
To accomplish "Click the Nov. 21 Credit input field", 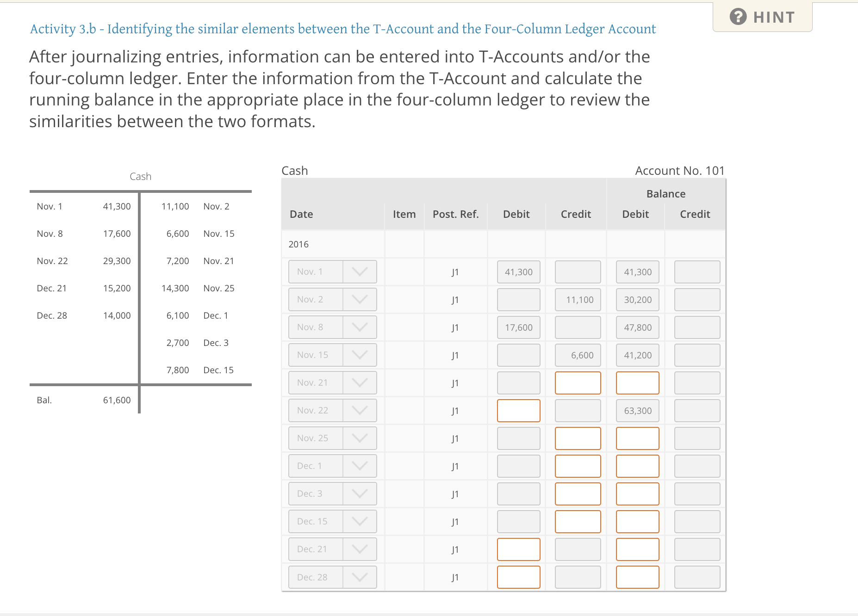I will coord(578,382).
